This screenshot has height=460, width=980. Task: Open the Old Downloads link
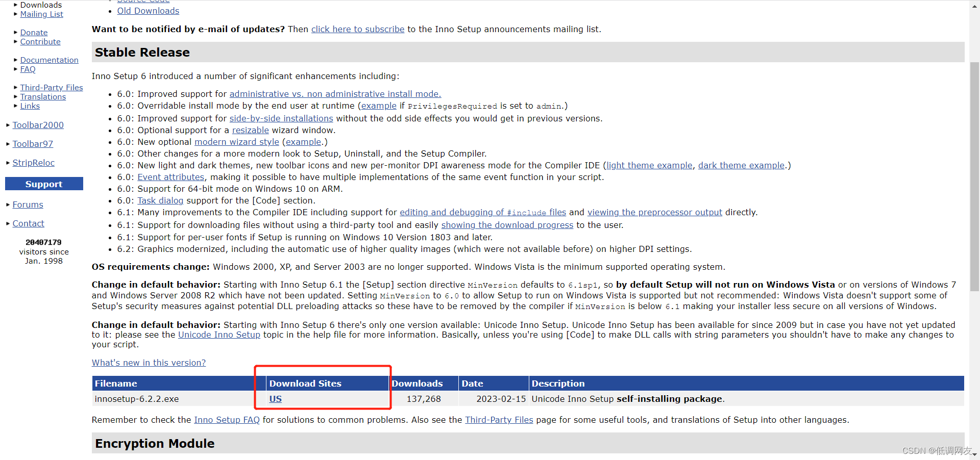148,11
